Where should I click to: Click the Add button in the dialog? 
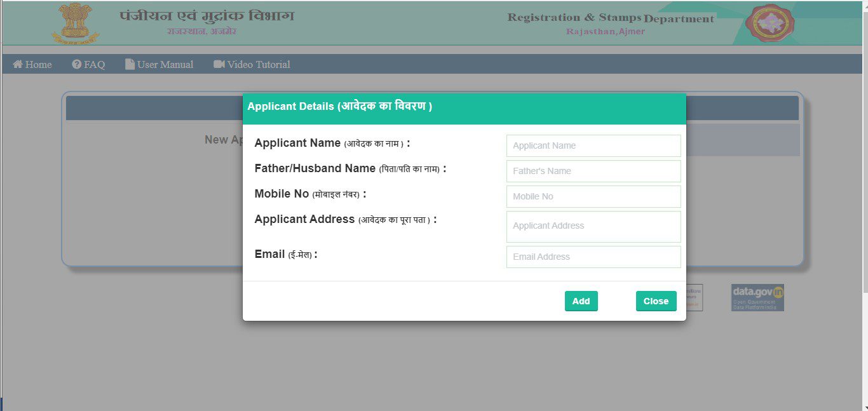581,301
